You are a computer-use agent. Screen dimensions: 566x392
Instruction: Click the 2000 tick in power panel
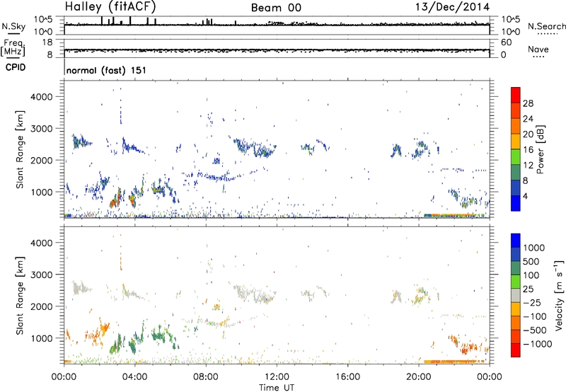(x=42, y=160)
